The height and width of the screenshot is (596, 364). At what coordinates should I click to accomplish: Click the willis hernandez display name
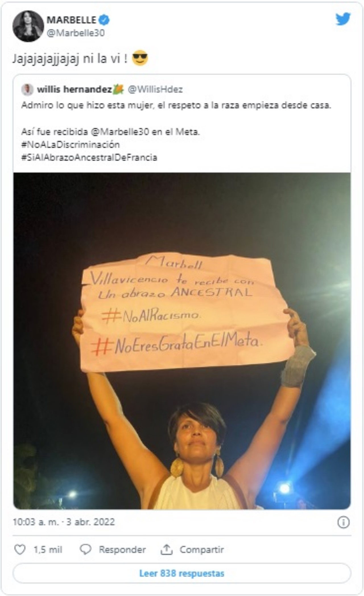pos(75,89)
